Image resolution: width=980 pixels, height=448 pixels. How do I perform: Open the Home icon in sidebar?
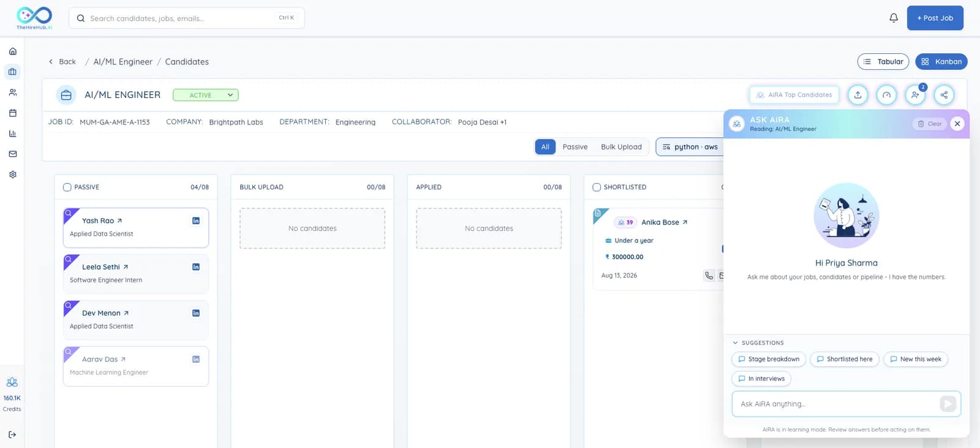(x=12, y=51)
